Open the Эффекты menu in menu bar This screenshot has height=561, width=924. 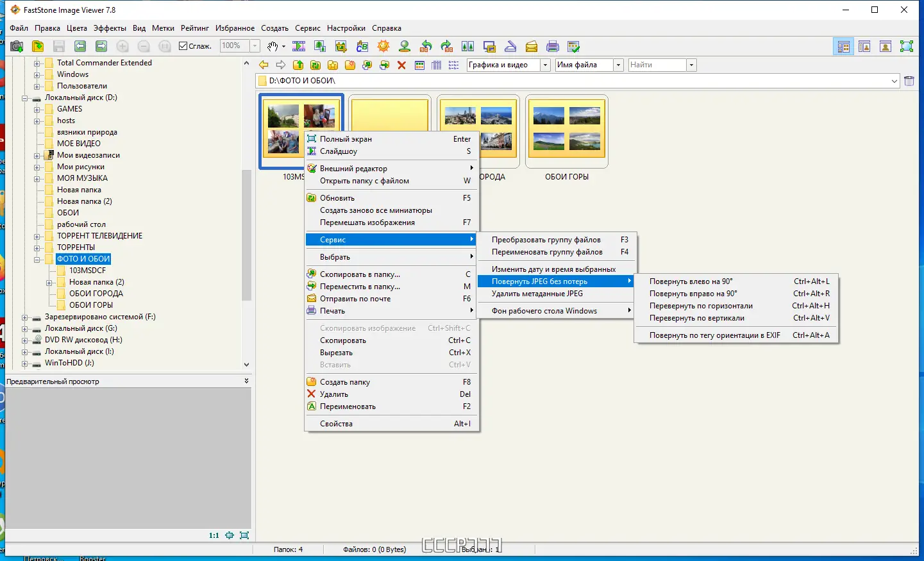pos(110,28)
